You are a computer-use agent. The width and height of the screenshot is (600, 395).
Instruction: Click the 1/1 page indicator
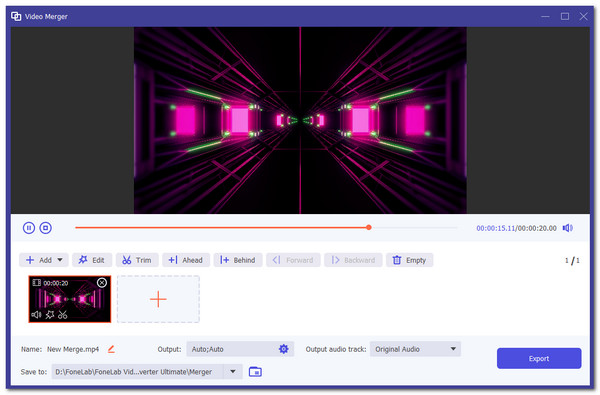point(572,261)
